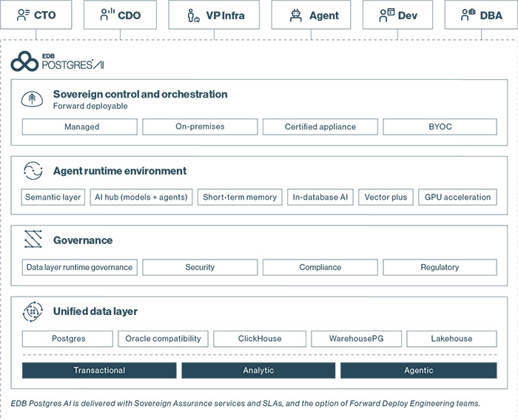
Task: Select the Compliance box
Action: coord(320,268)
